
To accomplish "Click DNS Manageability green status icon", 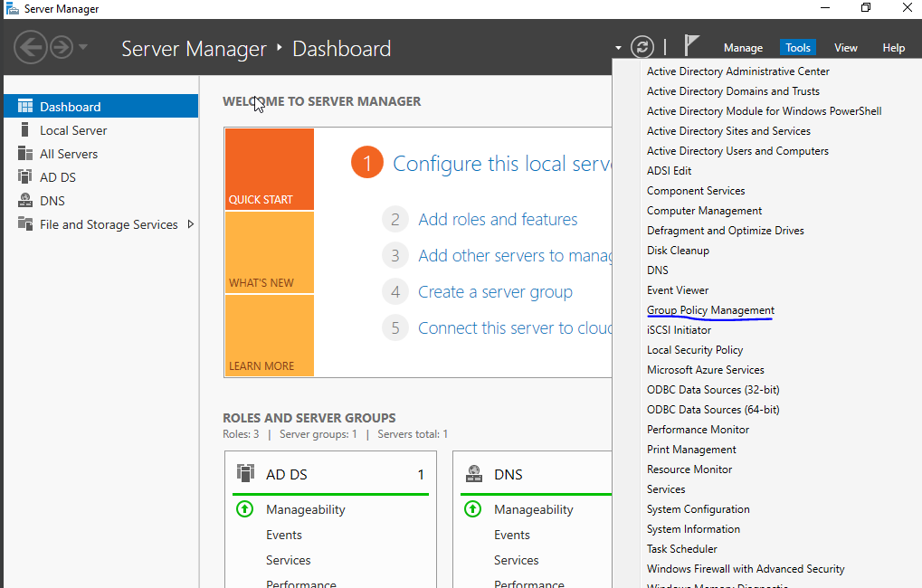I will pyautogui.click(x=472, y=508).
